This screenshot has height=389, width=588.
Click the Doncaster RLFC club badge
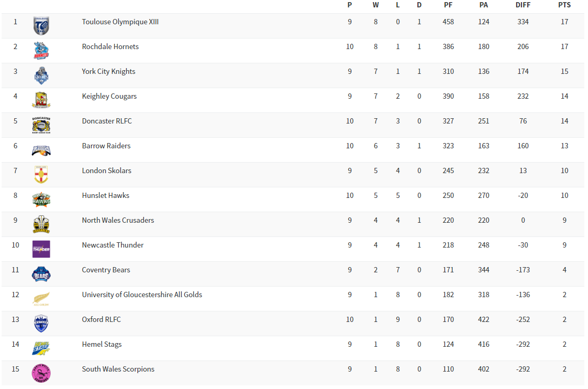pyautogui.click(x=41, y=125)
